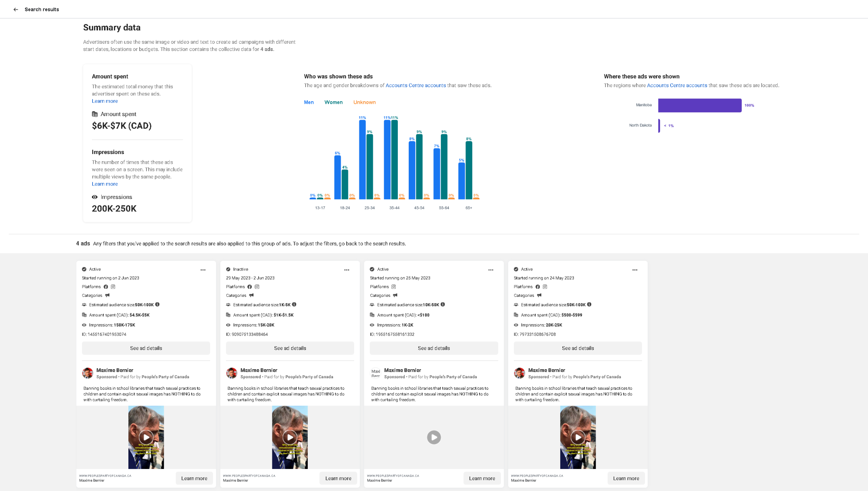
Task: Click the megaphone category icon on the 2 Jun 2023 ad
Action: pos(107,295)
